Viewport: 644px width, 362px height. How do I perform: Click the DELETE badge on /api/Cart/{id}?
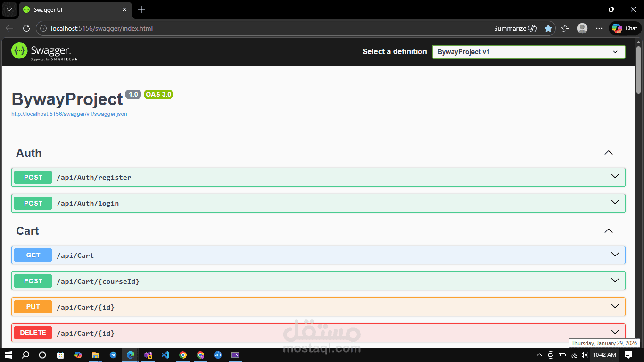(x=33, y=333)
